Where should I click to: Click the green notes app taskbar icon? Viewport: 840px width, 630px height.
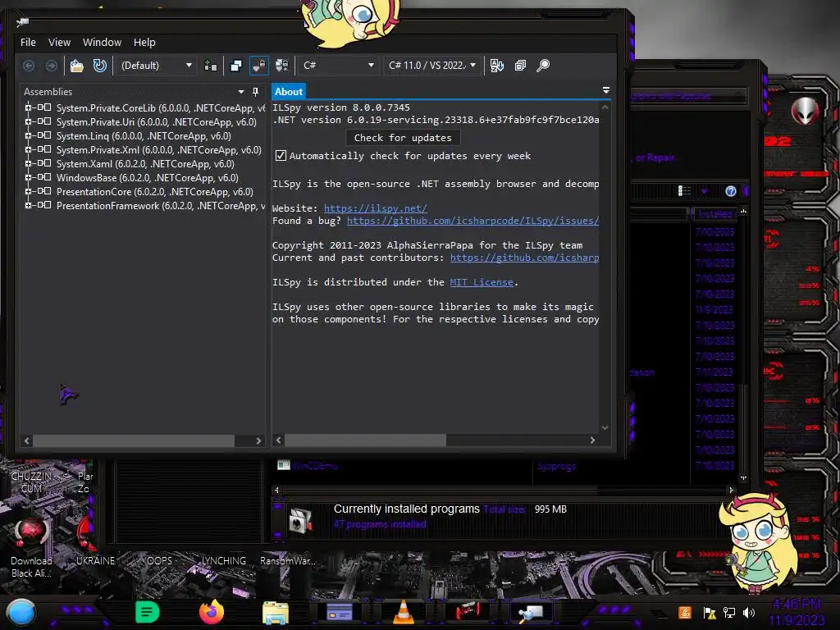(148, 612)
